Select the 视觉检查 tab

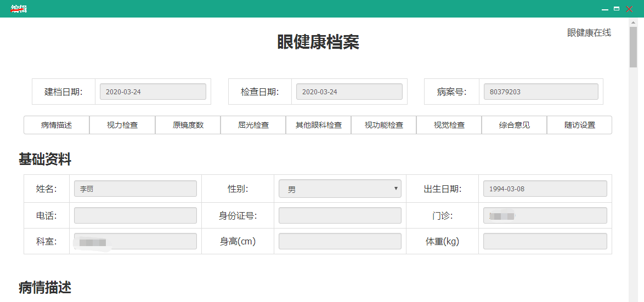click(449, 125)
